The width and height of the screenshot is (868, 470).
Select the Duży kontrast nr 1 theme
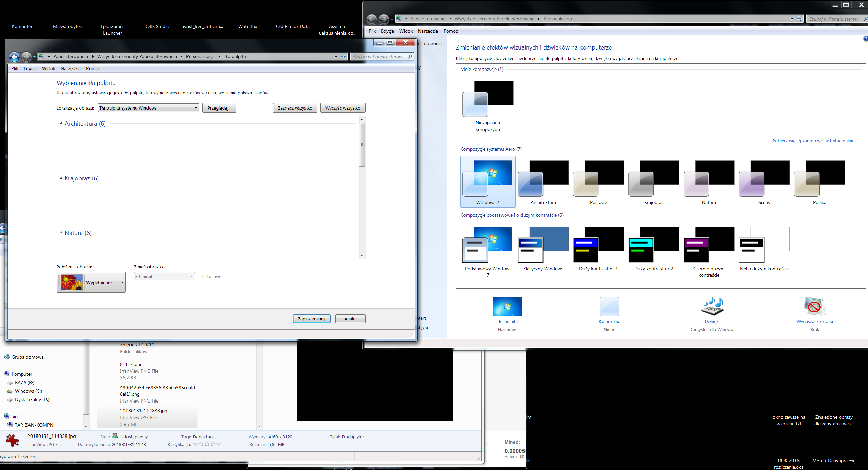coord(598,249)
